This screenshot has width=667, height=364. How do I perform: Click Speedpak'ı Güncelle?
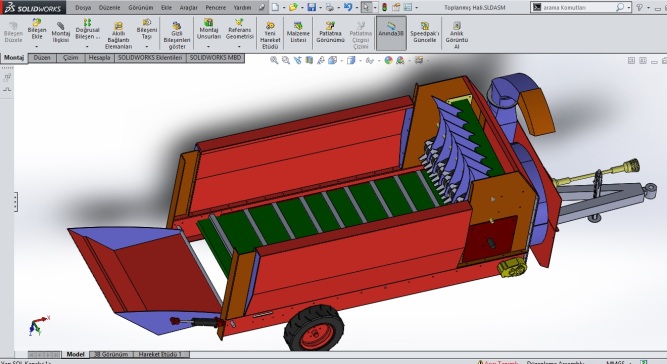coord(425,32)
